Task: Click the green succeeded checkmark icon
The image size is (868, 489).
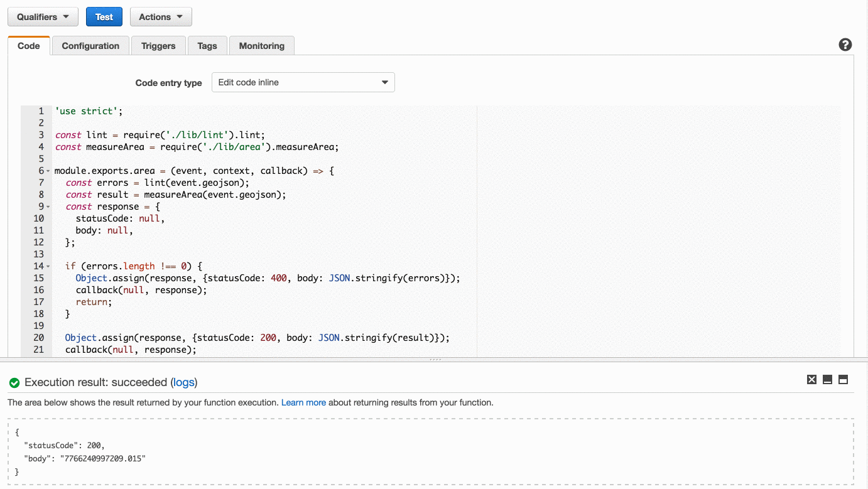Action: 14,382
